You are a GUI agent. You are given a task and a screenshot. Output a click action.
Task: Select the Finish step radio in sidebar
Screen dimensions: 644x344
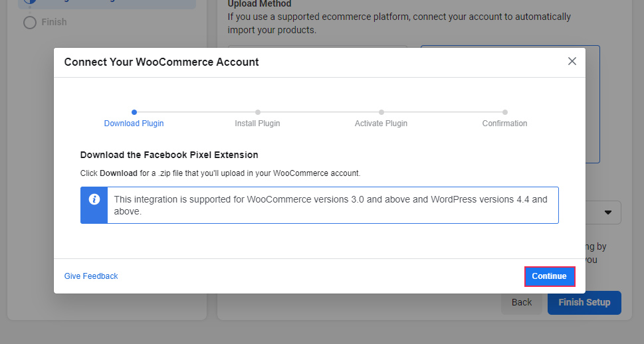point(29,22)
